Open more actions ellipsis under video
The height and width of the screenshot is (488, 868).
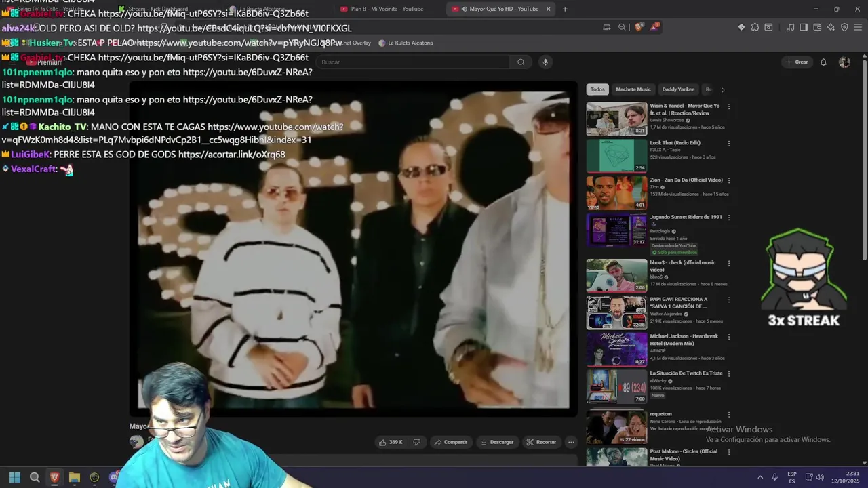tap(571, 442)
